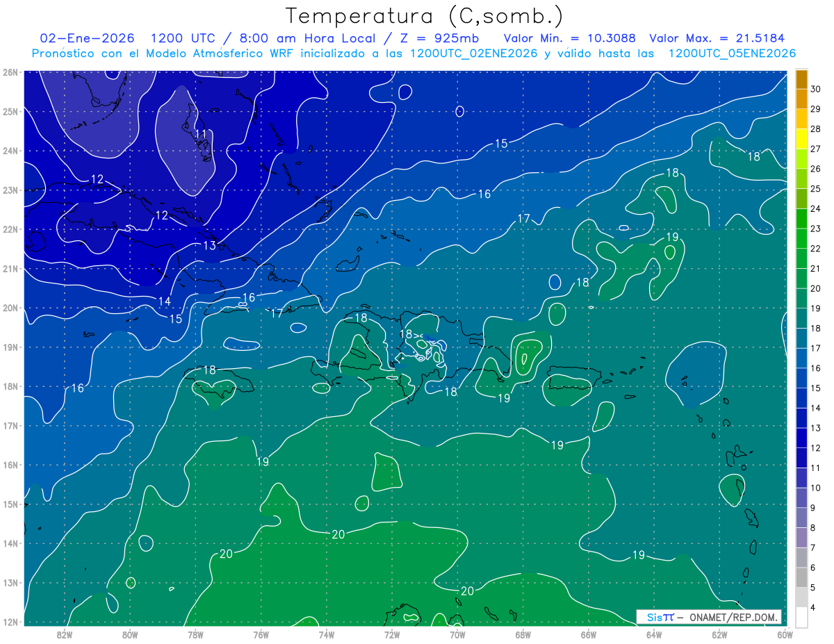Click gray swatch between 5 and 6 on color scale
This screenshot has width=834, height=644.
(801, 577)
